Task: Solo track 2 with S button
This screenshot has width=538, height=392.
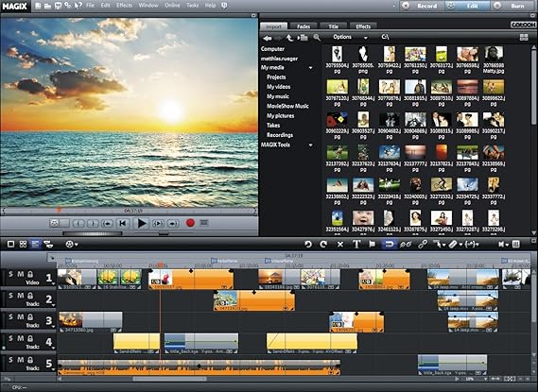Action: [x=10, y=296]
